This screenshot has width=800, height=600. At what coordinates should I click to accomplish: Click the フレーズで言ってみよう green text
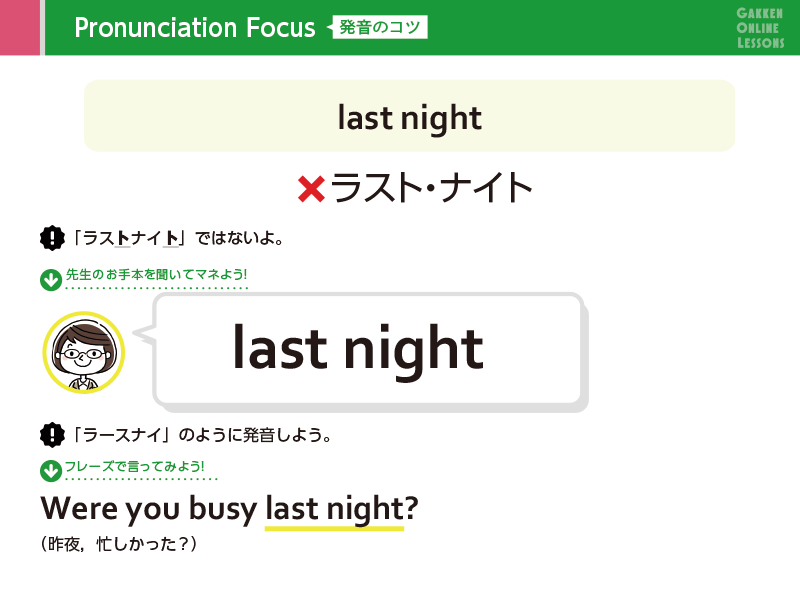135,466
